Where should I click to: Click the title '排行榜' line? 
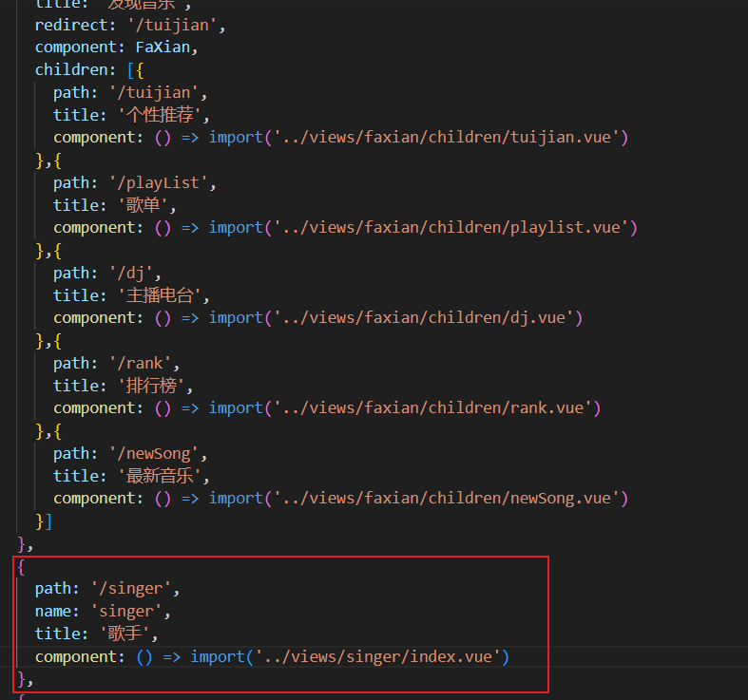tap(123, 386)
